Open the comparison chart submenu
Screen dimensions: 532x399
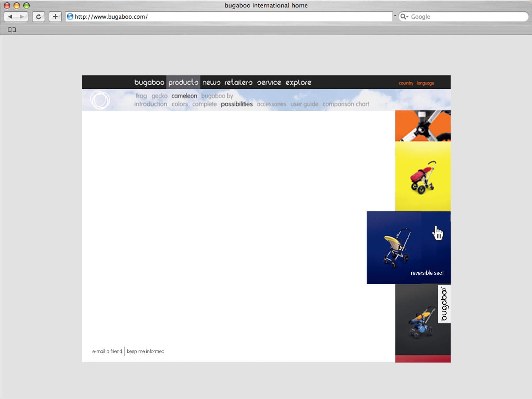tap(346, 104)
